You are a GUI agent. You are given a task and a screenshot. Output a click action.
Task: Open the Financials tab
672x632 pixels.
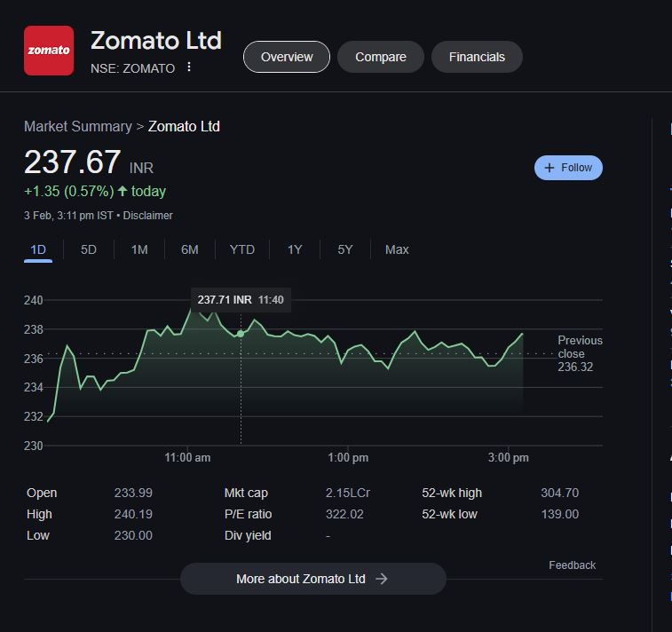(x=477, y=57)
